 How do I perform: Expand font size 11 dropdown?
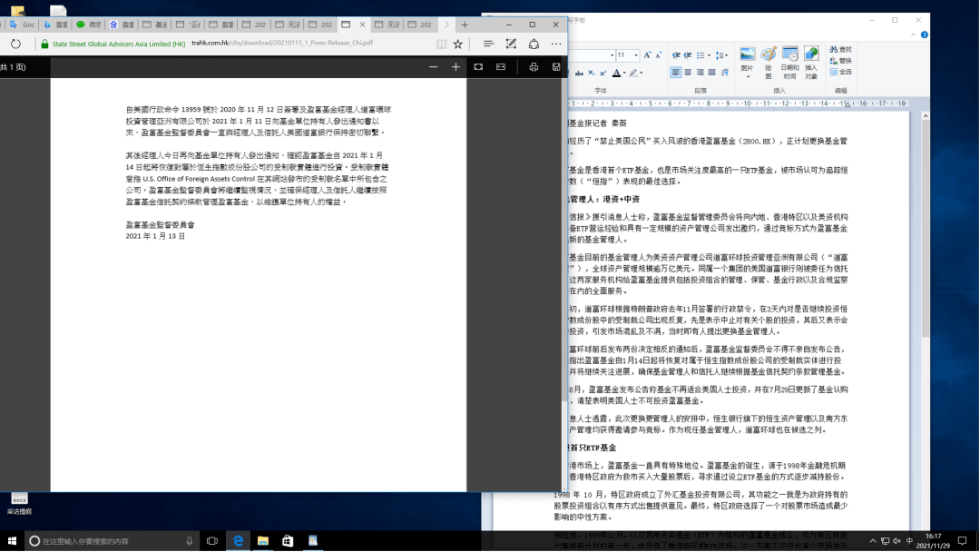click(x=636, y=55)
